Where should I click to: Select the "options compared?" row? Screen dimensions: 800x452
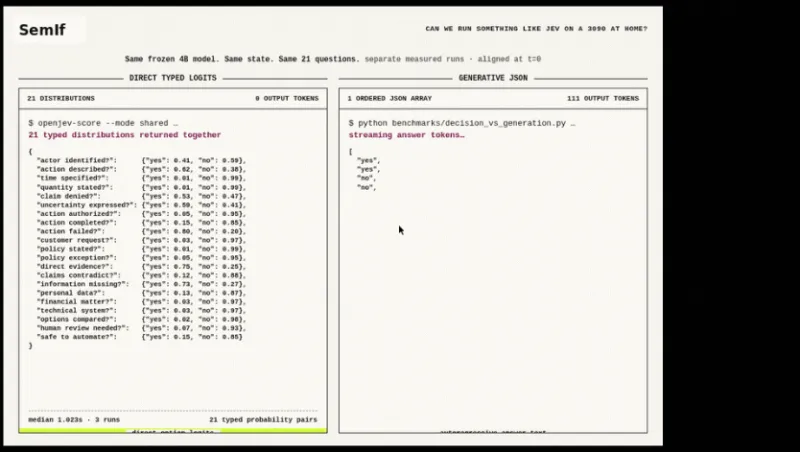(x=141, y=319)
